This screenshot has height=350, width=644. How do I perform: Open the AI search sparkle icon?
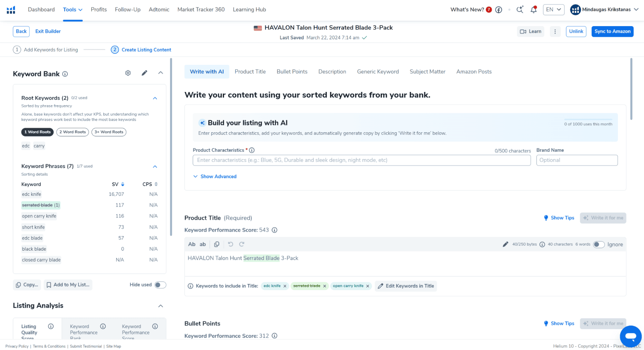[520, 10]
